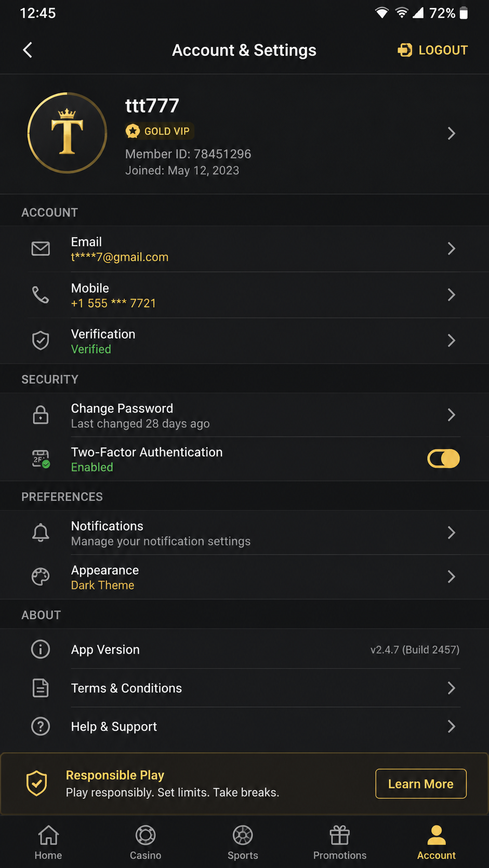Click the Notifications bell icon
Image resolution: width=489 pixels, height=868 pixels.
click(41, 533)
